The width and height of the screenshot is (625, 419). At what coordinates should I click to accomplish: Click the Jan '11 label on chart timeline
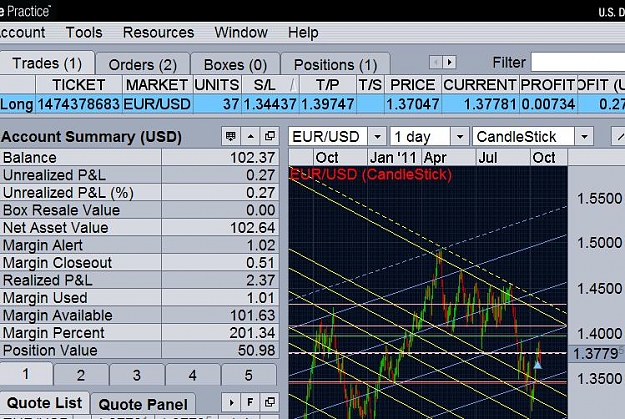click(393, 158)
